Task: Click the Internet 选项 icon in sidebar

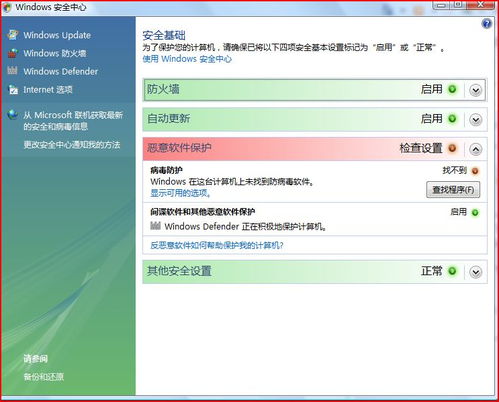Action: pos(13,89)
